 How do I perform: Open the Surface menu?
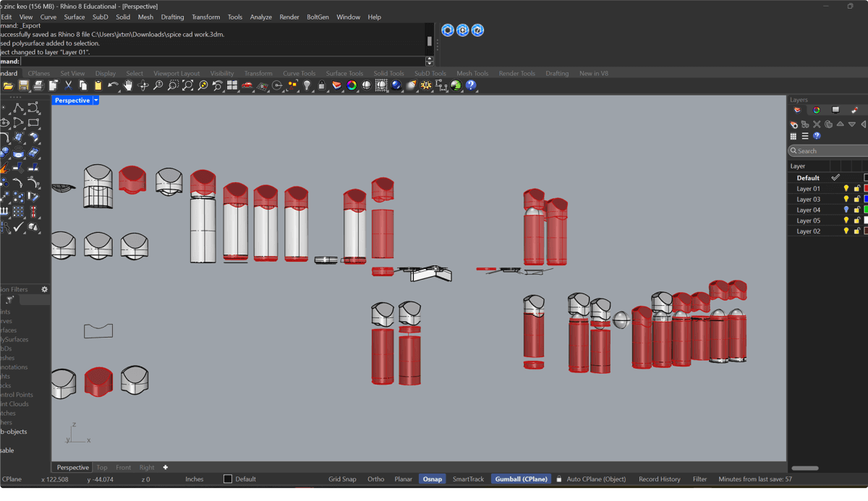coord(74,17)
